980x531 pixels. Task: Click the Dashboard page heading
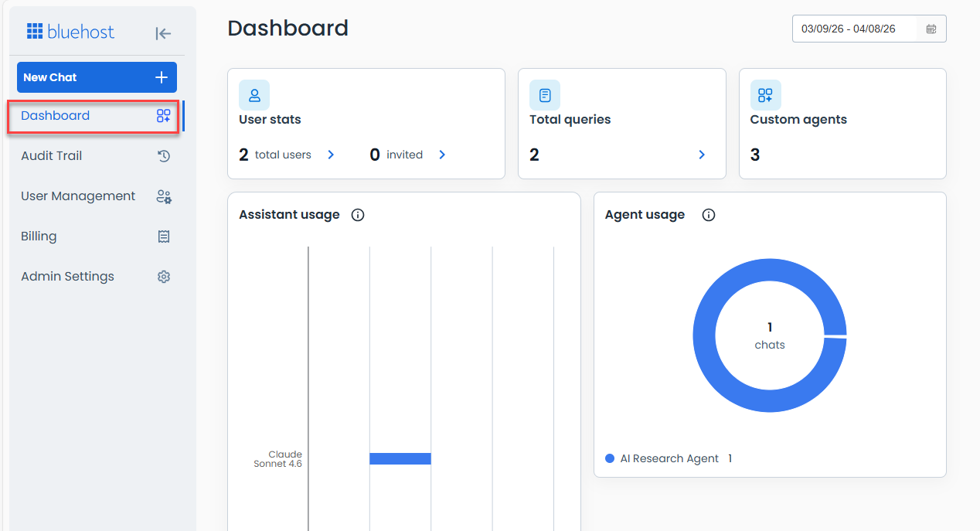click(288, 28)
